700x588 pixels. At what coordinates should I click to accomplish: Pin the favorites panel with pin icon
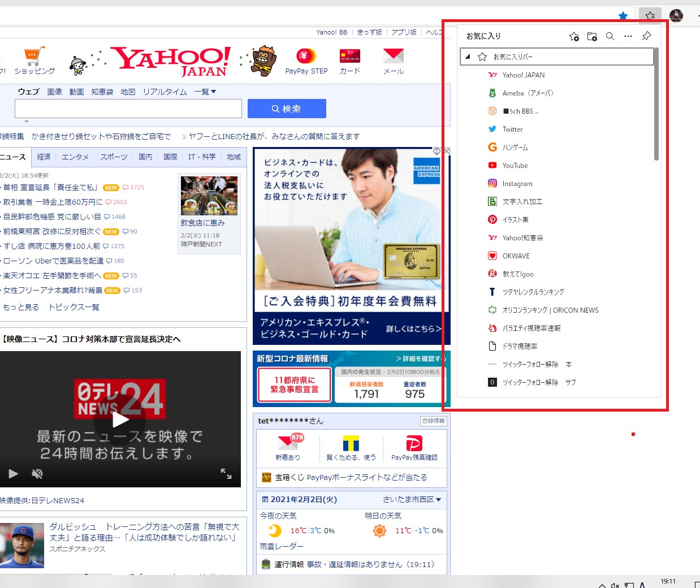point(646,36)
